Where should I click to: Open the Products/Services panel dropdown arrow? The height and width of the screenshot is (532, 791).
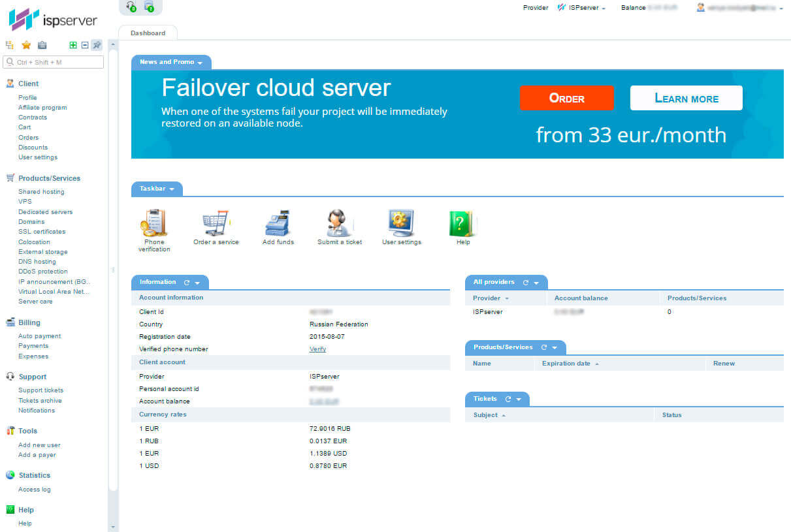pyautogui.click(x=555, y=348)
